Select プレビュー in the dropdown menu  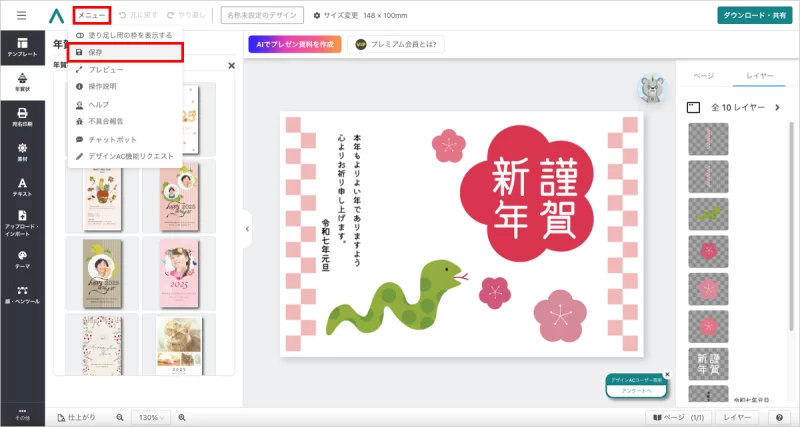tap(106, 69)
